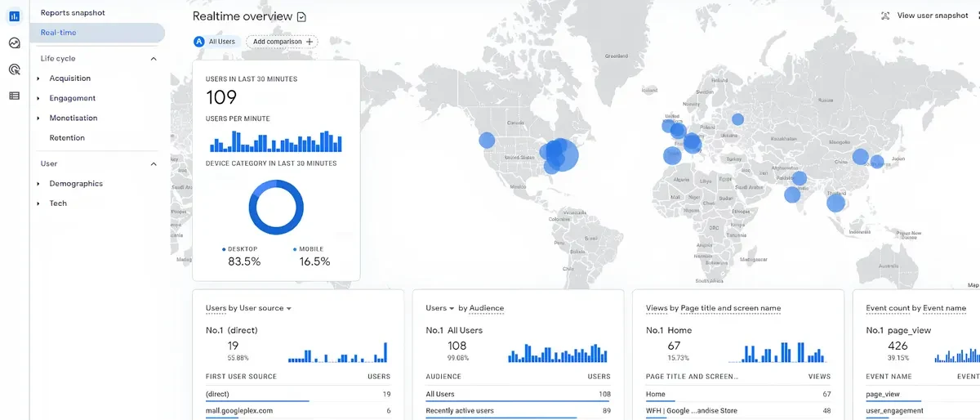Viewport: 980px width, 420px height.
Task: Collapse the Life cycle section
Action: click(154, 59)
